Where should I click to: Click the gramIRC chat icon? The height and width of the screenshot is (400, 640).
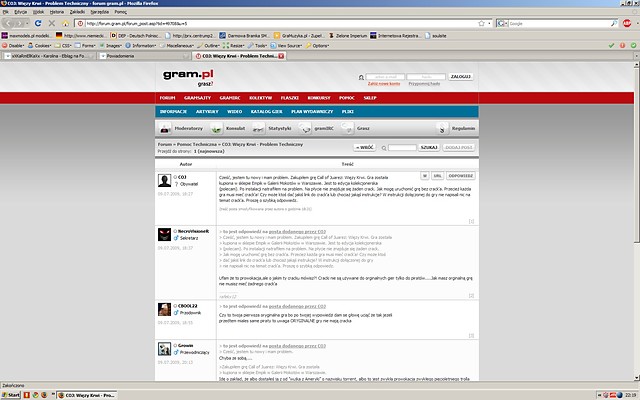304,129
